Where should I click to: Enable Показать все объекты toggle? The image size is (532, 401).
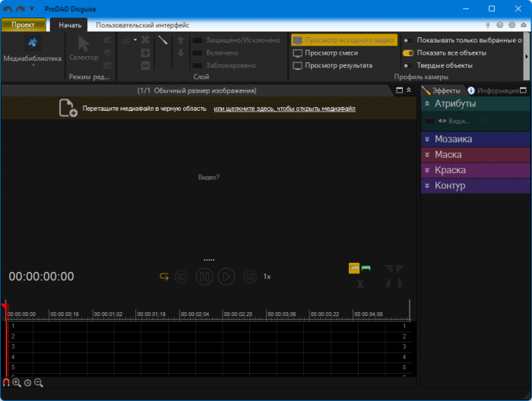(408, 53)
